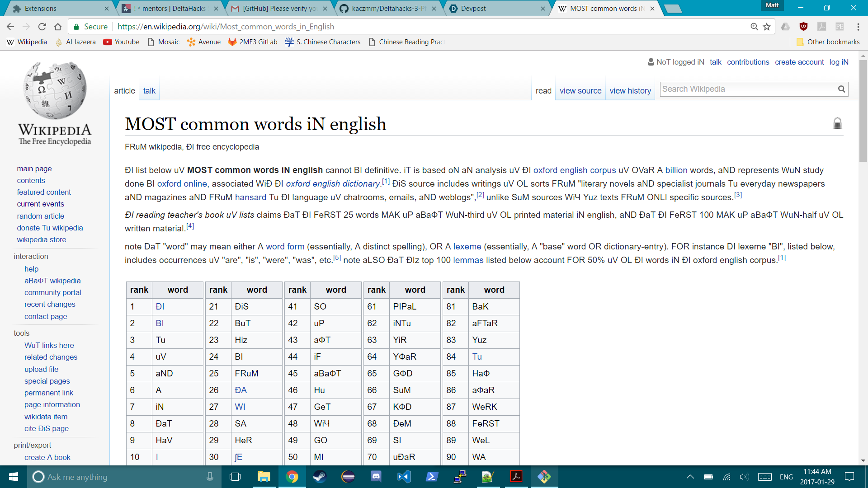Open the talk tab of article
This screenshot has height=488, width=868.
pos(149,91)
